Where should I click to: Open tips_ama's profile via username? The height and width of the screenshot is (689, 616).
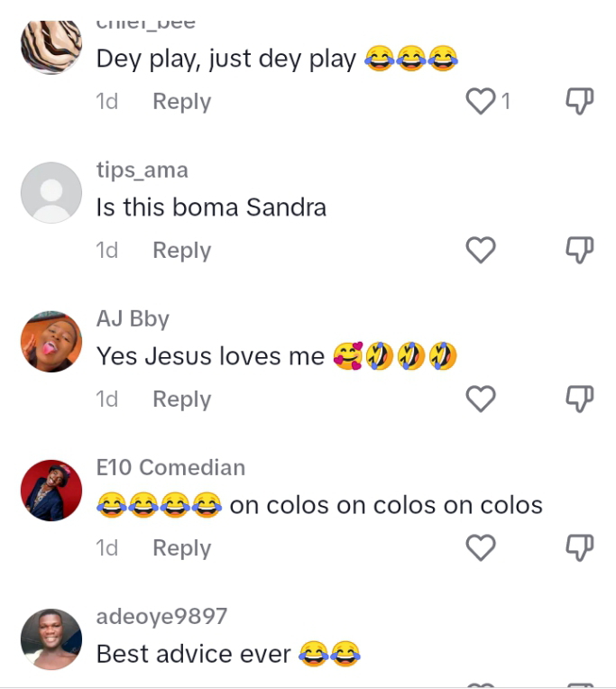pyautogui.click(x=143, y=170)
